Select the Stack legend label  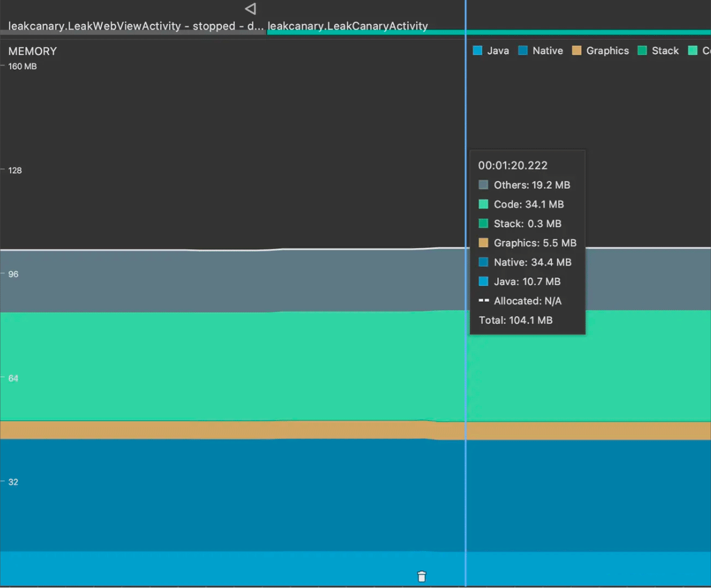pyautogui.click(x=665, y=51)
